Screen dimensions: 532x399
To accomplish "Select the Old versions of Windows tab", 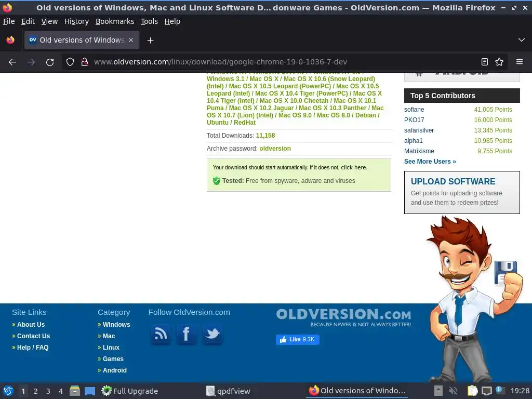I will pyautogui.click(x=82, y=40).
